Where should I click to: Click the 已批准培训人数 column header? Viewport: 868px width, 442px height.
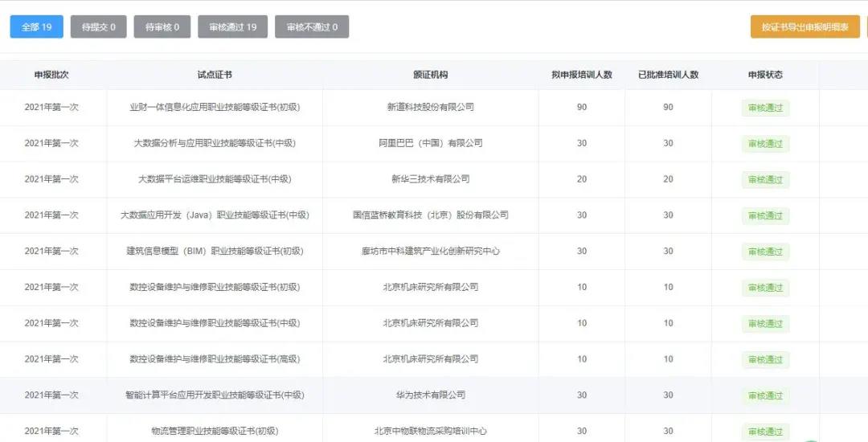[x=668, y=75]
